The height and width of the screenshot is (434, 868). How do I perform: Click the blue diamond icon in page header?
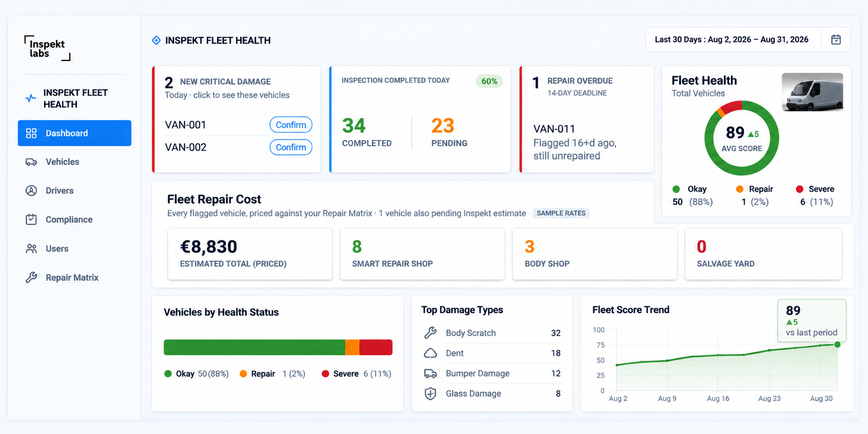156,40
